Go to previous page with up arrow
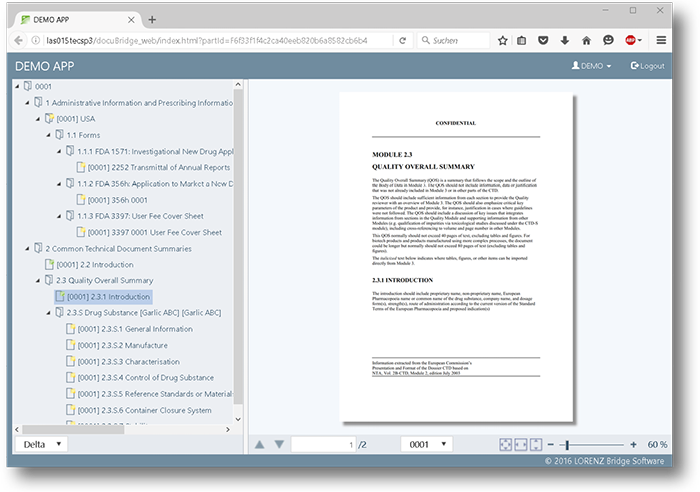The height and width of the screenshot is (492, 700). (x=260, y=444)
